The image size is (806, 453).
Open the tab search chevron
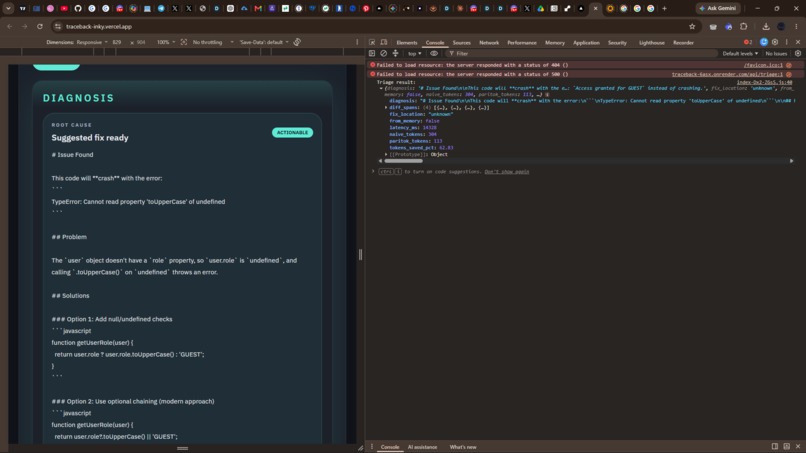[8, 8]
